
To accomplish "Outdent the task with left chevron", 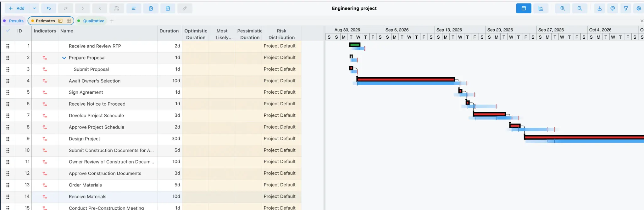I will [x=100, y=8].
